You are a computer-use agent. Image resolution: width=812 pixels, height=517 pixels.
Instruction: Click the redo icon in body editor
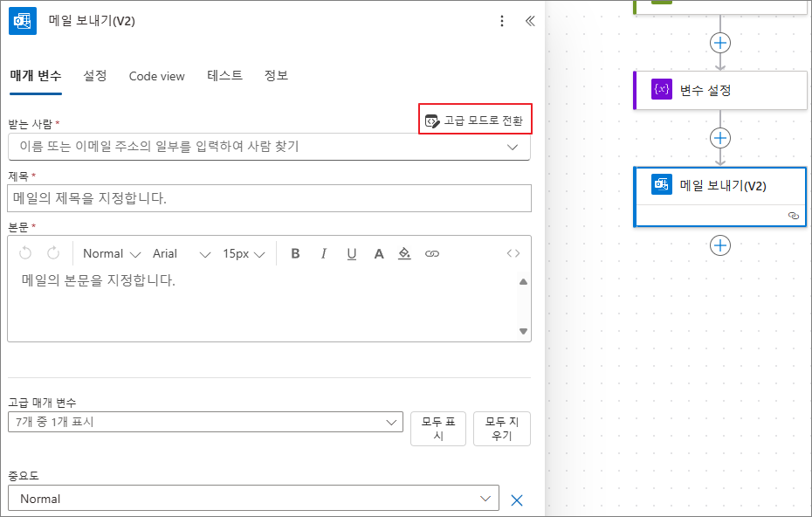tap(53, 253)
